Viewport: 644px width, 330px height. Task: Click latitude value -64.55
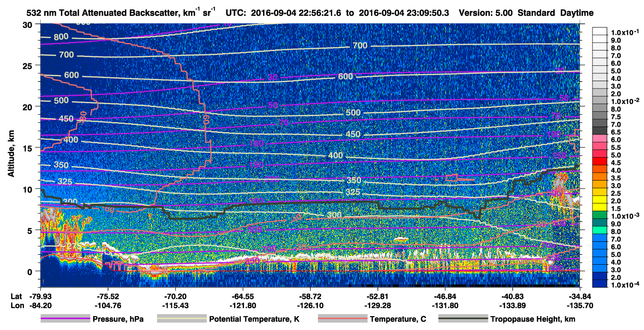tap(243, 296)
